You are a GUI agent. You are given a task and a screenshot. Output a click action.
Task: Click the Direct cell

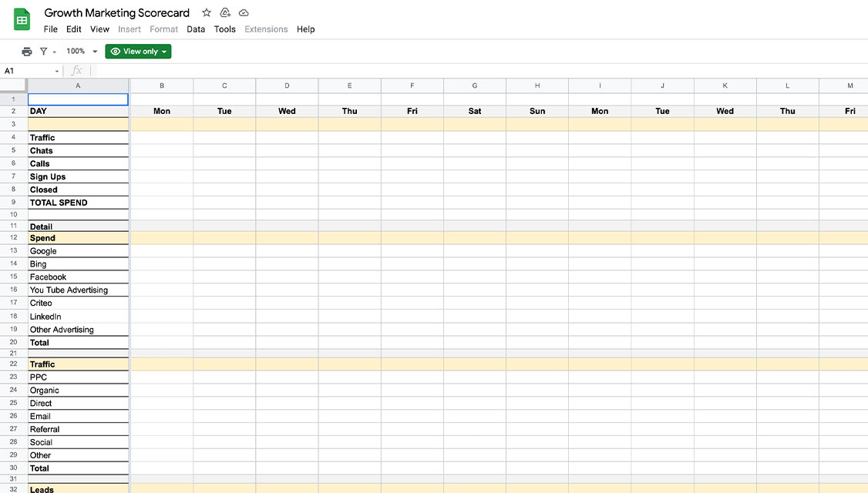click(x=78, y=404)
